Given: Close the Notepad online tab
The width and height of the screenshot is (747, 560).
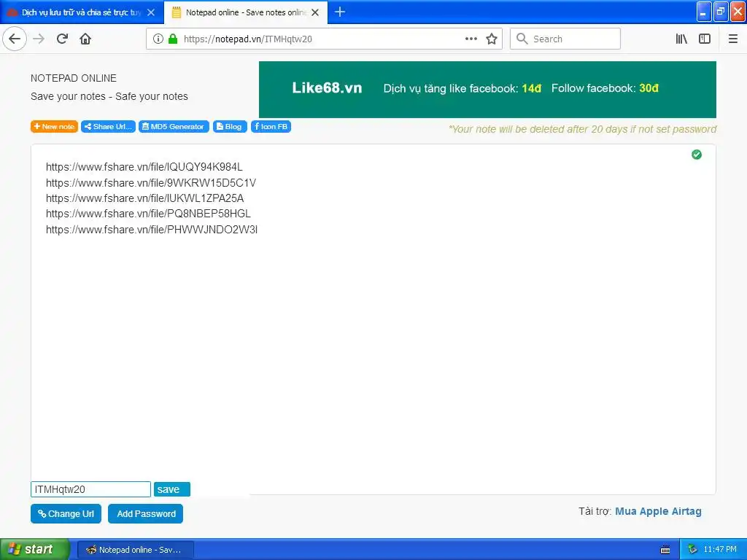Looking at the screenshot, I should click(315, 12).
